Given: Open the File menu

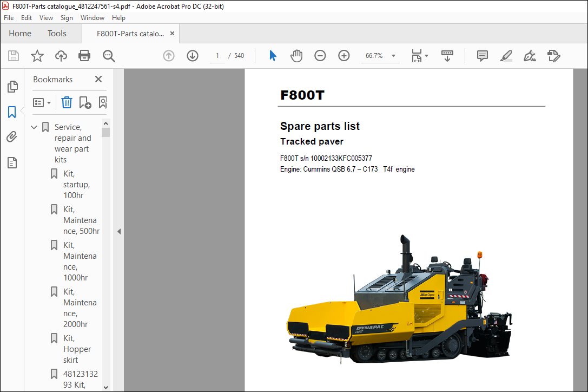Looking at the screenshot, I should pyautogui.click(x=9, y=18).
